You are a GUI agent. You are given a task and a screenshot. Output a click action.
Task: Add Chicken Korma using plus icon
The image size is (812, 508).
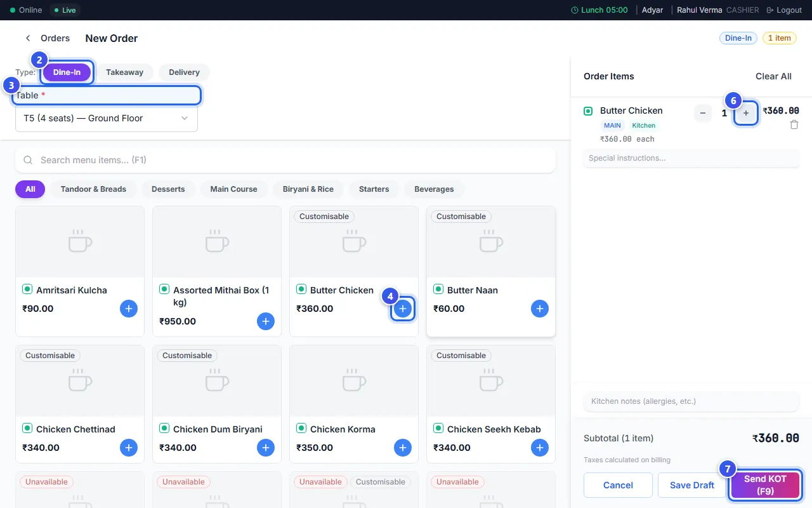(403, 448)
